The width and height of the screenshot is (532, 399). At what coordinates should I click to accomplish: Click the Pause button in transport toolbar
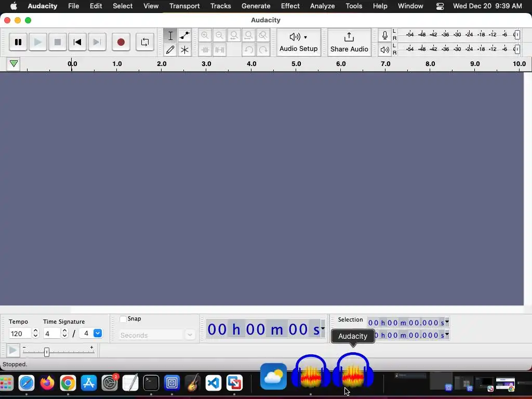[x=18, y=42]
